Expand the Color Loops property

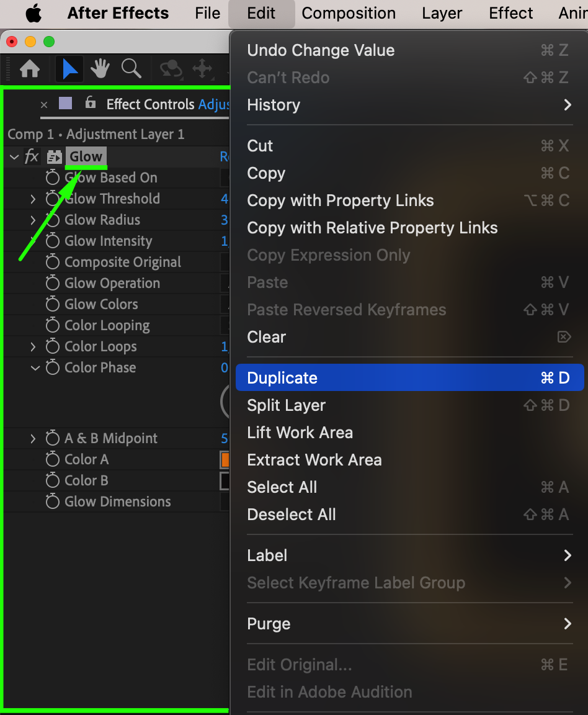click(x=33, y=346)
